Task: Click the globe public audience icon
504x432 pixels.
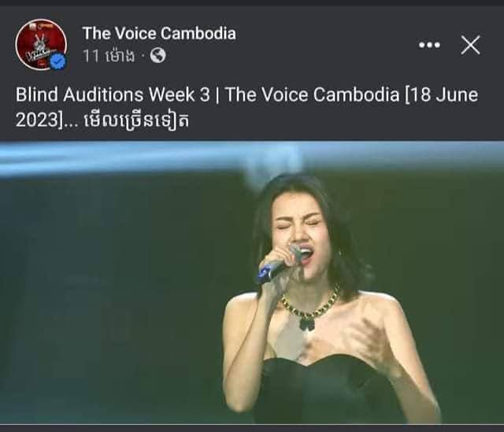Action: coord(157,56)
